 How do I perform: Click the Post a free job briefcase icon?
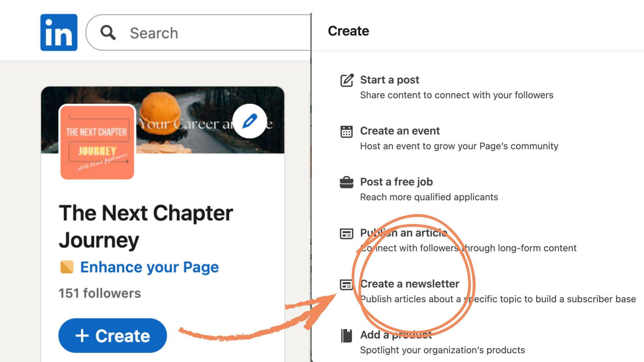point(346,182)
